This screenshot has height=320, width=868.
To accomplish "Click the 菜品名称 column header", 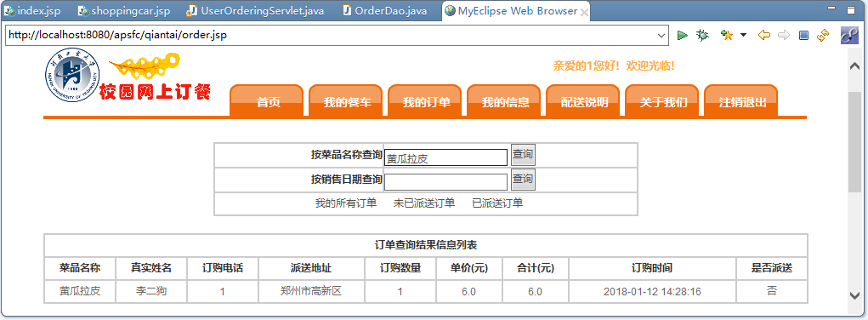I will pyautogui.click(x=80, y=268).
